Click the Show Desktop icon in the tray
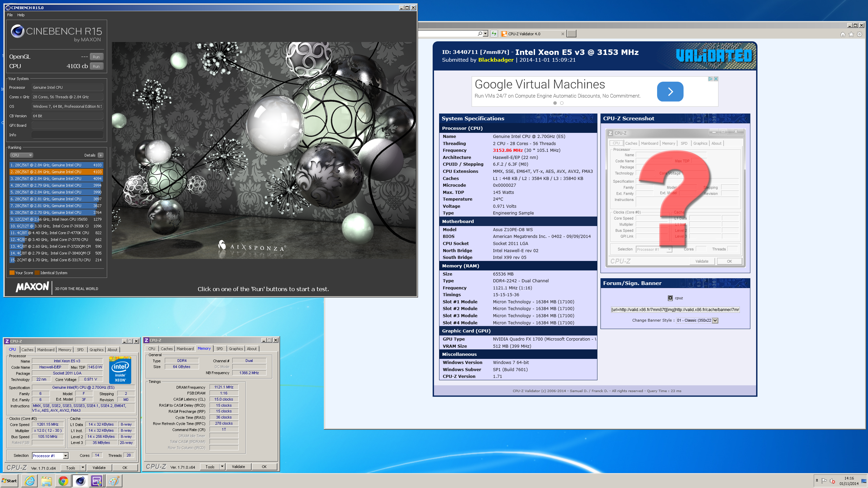 click(864, 481)
